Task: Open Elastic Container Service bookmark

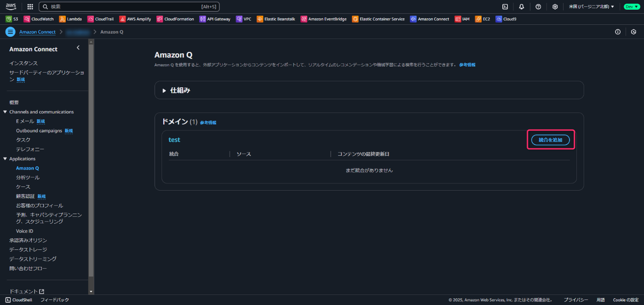Action: pos(379,19)
